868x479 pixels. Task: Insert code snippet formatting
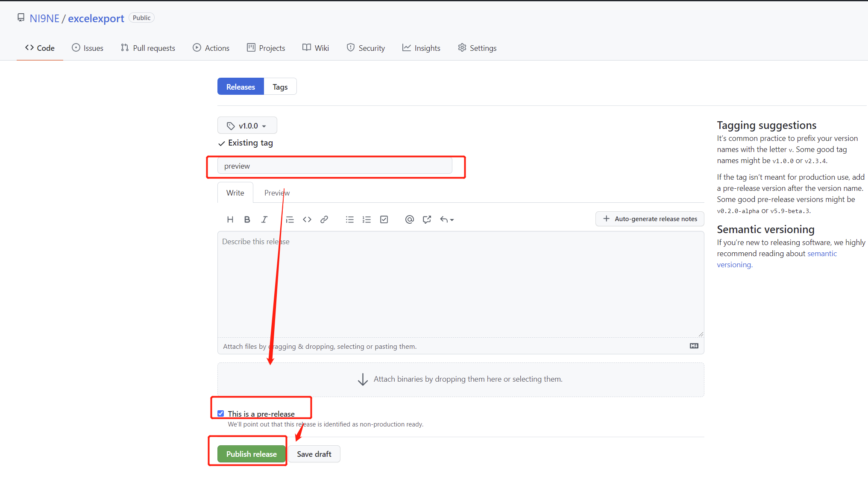click(x=307, y=219)
